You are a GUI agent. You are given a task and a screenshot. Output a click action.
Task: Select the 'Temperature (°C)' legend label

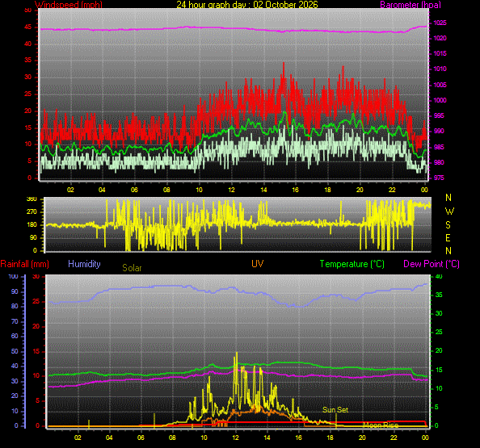(x=352, y=264)
